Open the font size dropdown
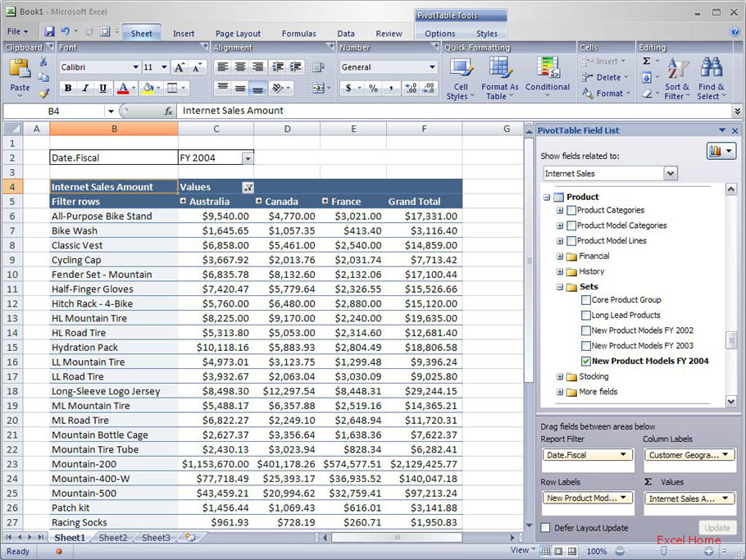The width and height of the screenshot is (746, 560). click(x=164, y=67)
